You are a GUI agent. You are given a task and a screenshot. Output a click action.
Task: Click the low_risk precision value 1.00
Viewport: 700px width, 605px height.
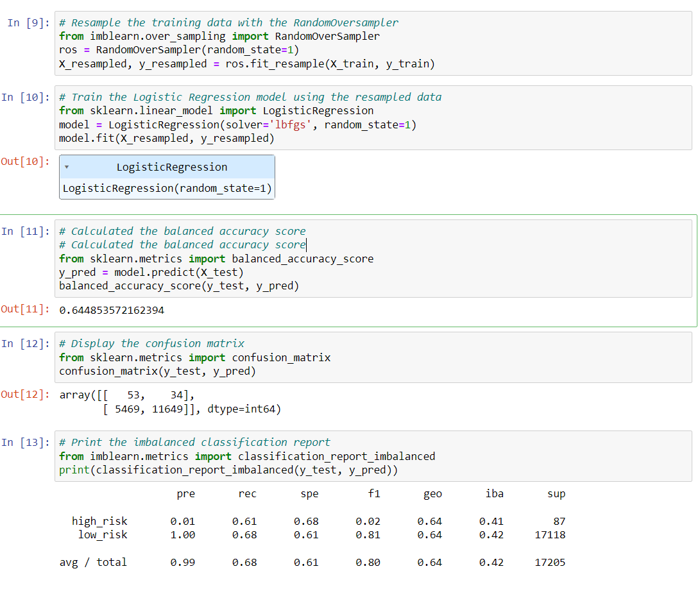[x=183, y=535]
